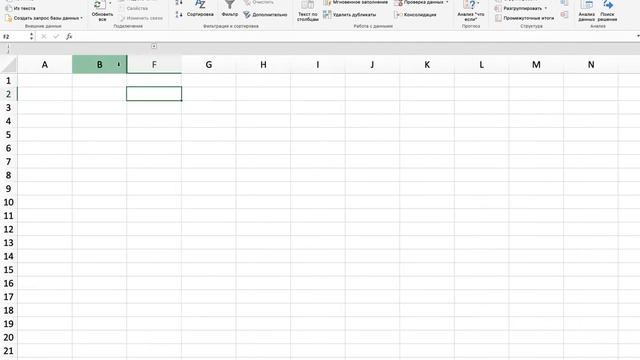Select column G header
This screenshot has height=360, width=640.
pos(209,64)
